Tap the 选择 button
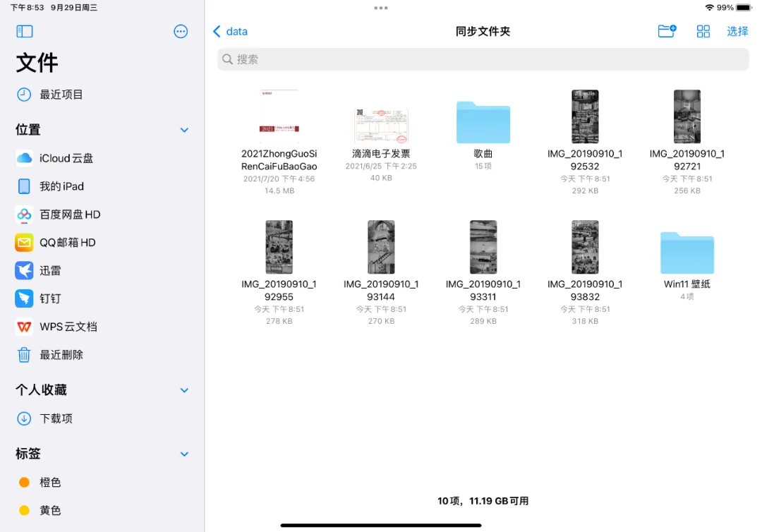762x532 pixels. (x=737, y=32)
